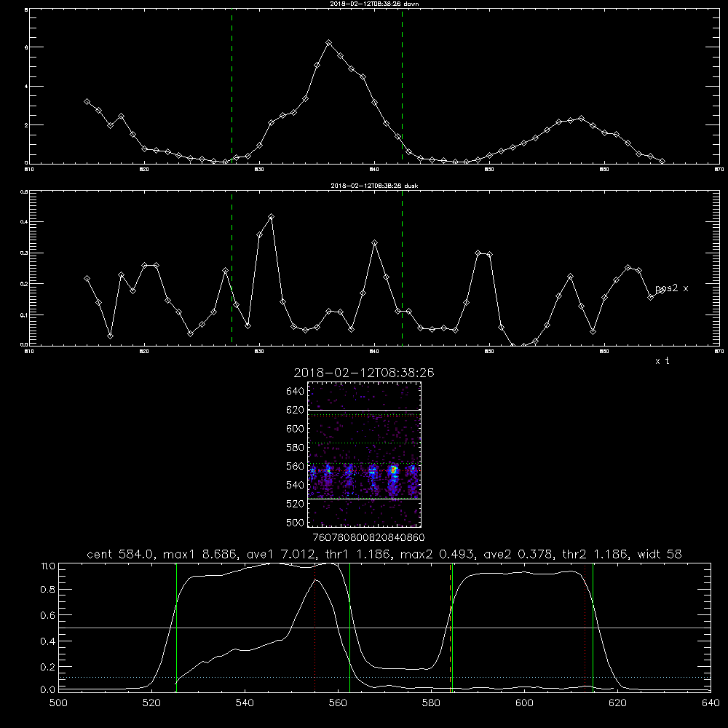Click the 'x t' label below dusk plot
This screenshot has height=728, width=728.
[x=662, y=361]
